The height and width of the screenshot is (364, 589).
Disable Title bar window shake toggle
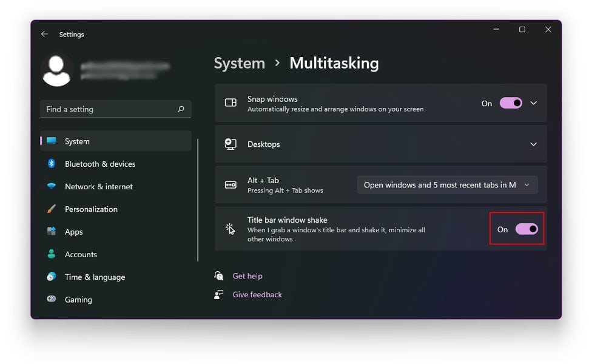coord(526,229)
